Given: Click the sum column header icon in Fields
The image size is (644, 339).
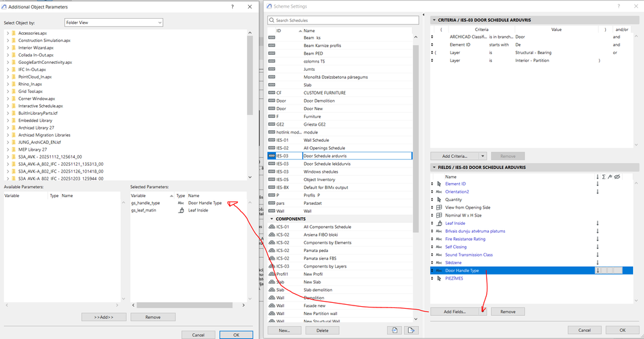Looking at the screenshot, I should (604, 177).
